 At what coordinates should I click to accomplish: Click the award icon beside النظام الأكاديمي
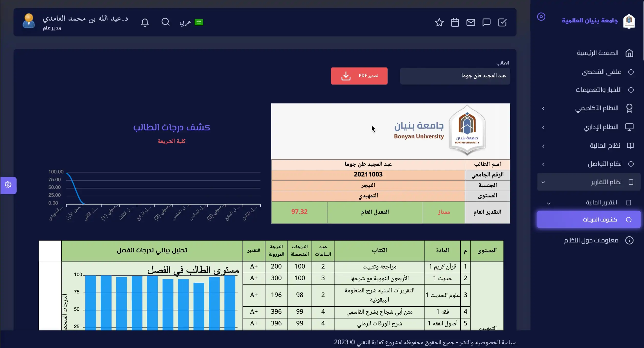[629, 108]
